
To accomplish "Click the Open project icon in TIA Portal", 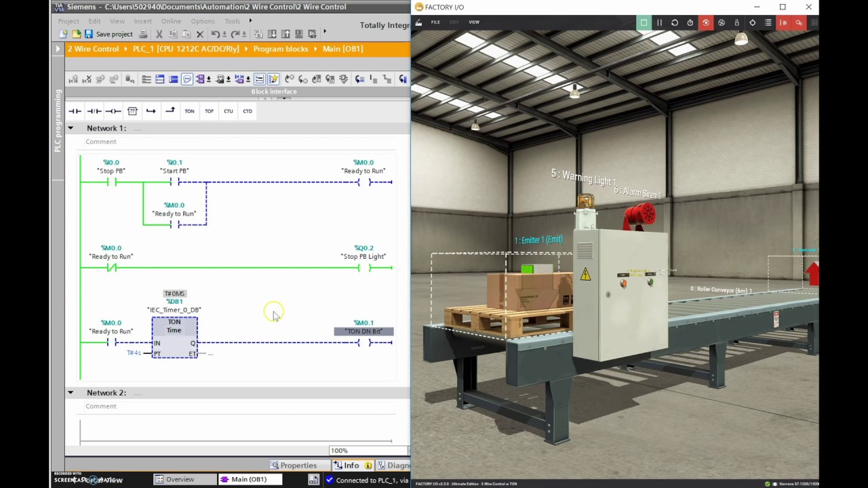I will 77,34.
